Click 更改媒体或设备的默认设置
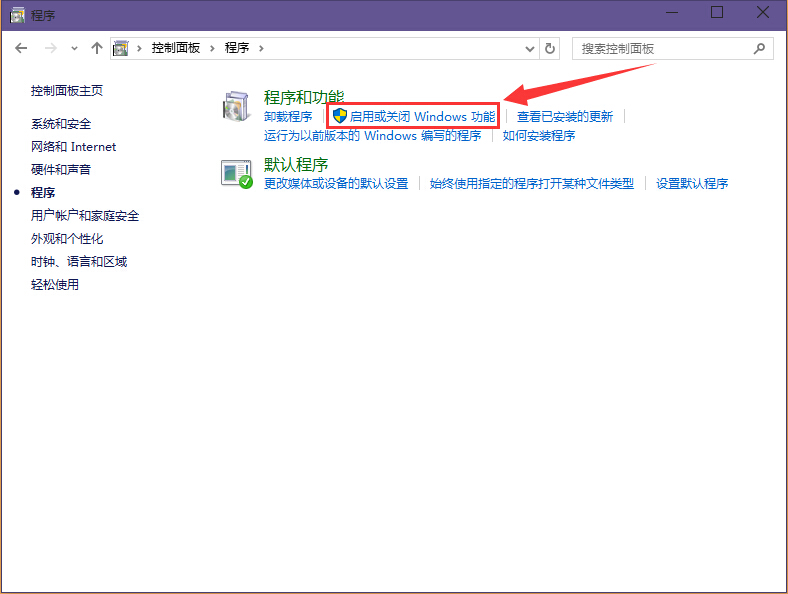 336,184
